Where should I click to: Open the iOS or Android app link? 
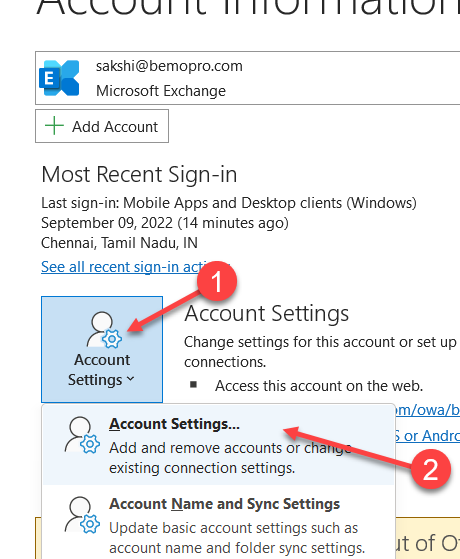[427, 436]
